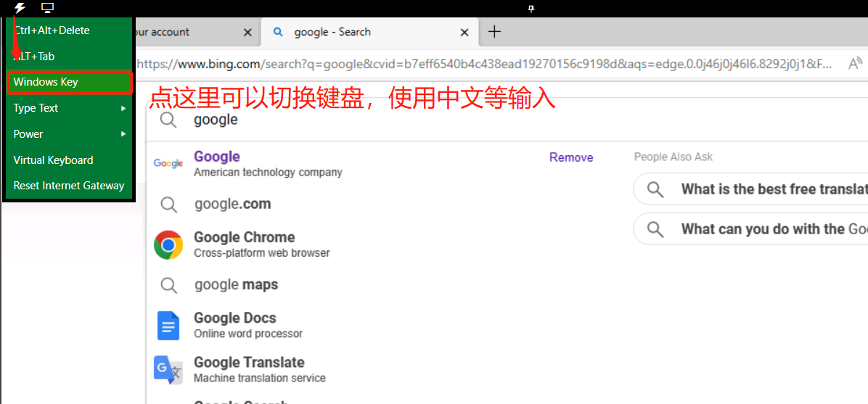Image resolution: width=868 pixels, height=404 pixels.
Task: Click magnifier icon beside google.com
Action: [168, 205]
